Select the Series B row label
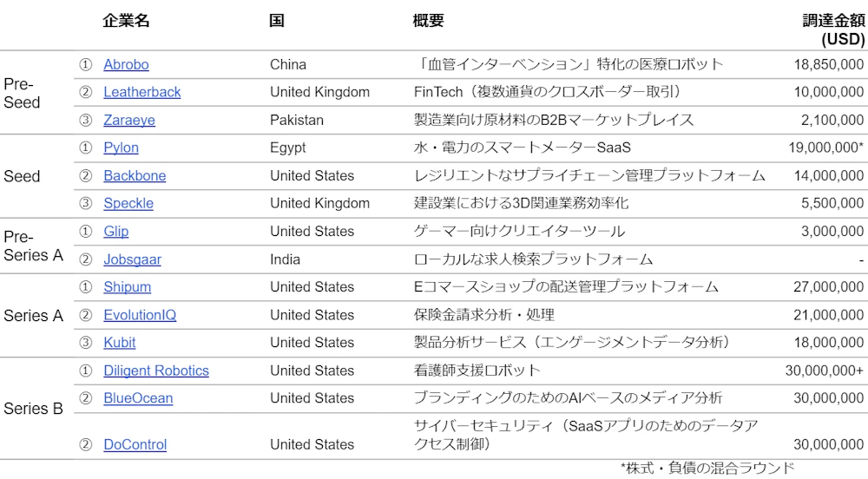 (33, 408)
